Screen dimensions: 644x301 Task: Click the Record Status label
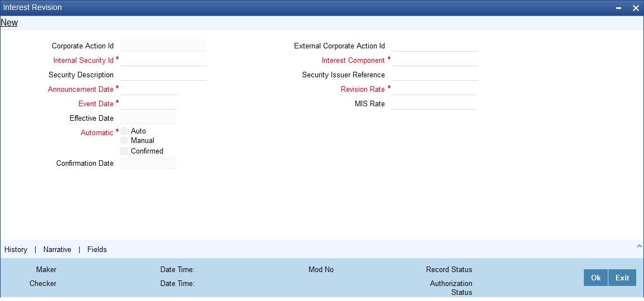tap(449, 269)
